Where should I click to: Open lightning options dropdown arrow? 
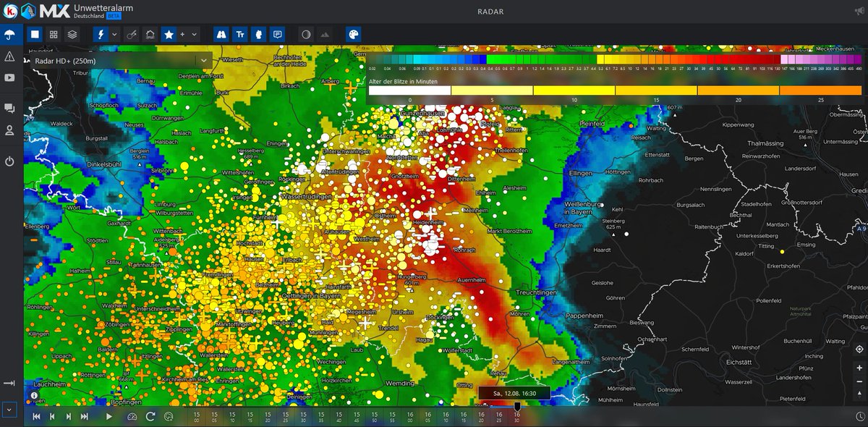pos(114,34)
